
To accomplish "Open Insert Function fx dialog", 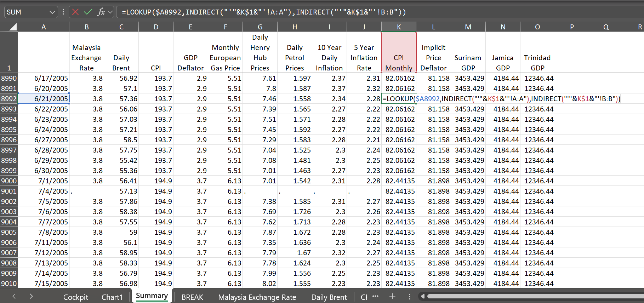I will (101, 12).
